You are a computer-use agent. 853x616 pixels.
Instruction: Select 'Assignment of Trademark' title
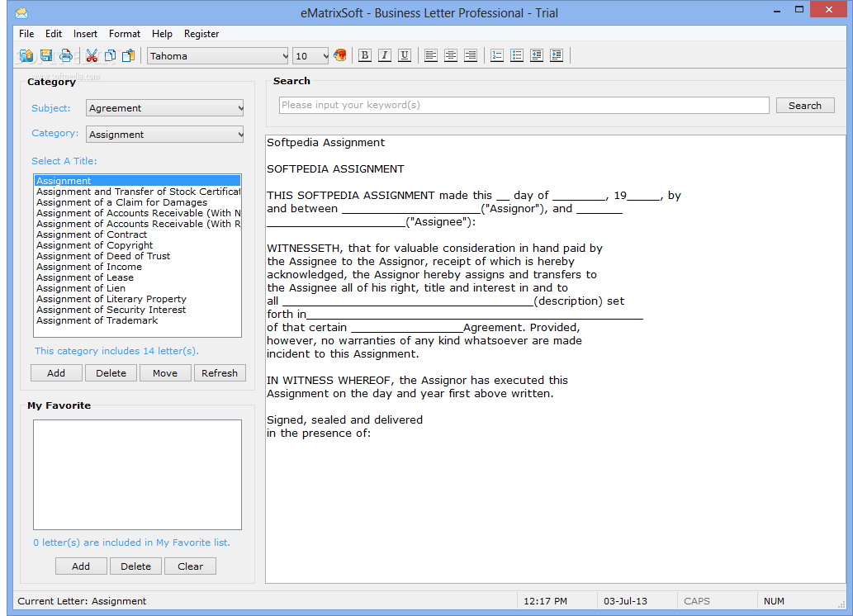(138, 320)
